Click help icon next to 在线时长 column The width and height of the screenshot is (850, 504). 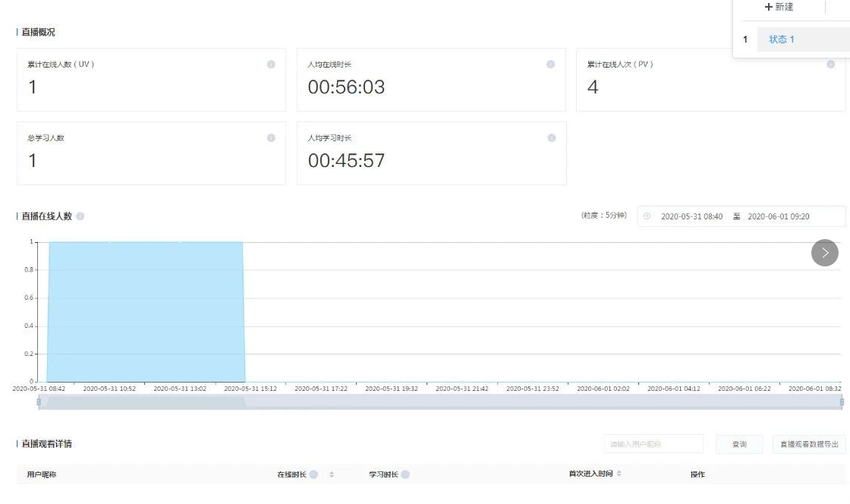click(313, 474)
